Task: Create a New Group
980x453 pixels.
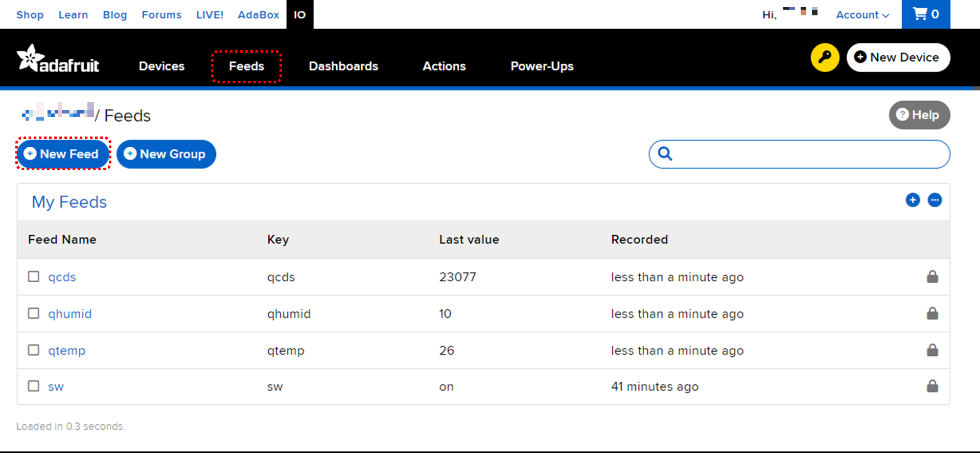Action: click(166, 154)
